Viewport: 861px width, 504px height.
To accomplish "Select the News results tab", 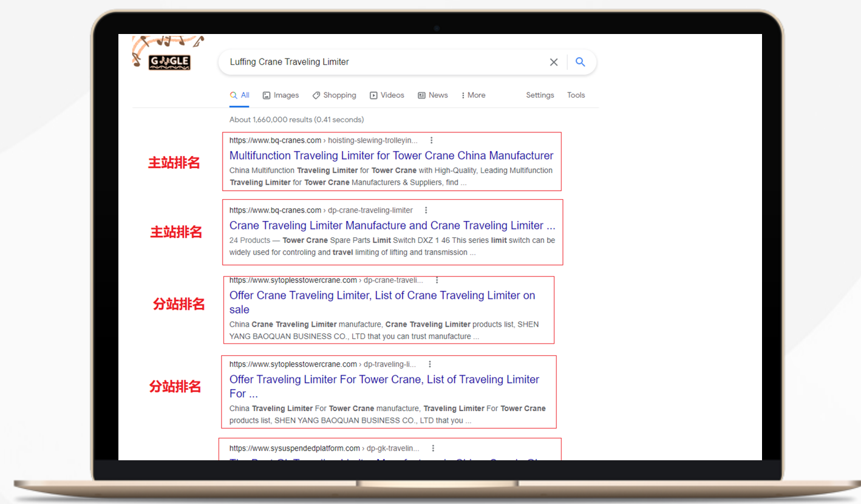I will [x=432, y=95].
